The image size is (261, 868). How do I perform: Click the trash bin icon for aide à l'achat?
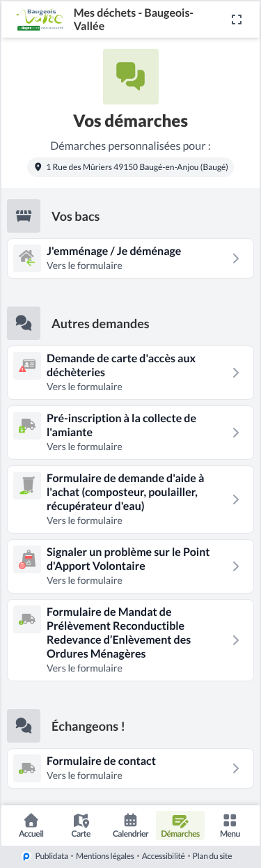pos(27,486)
